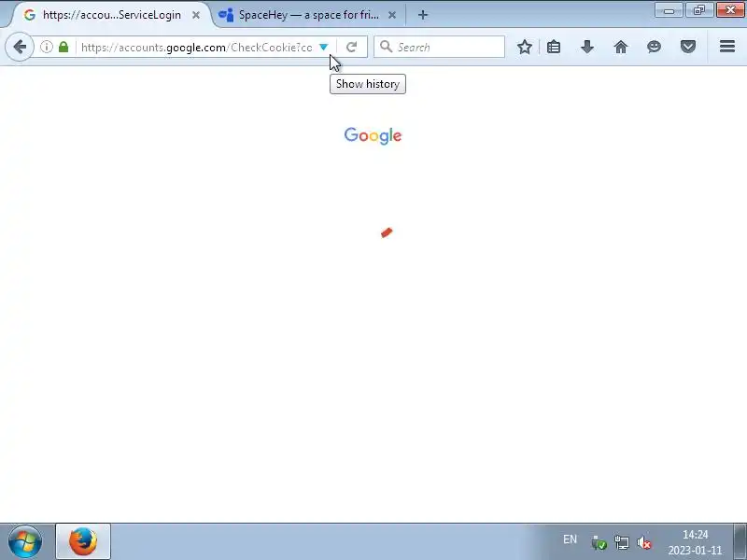747x560 pixels.
Task: Go to the Firefox home page
Action: coord(620,47)
